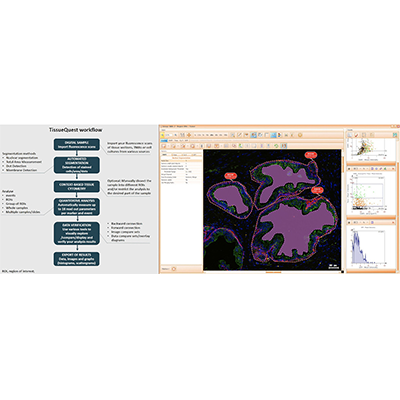The height and width of the screenshot is (400, 400).
Task: Switch to first tab in settings panel
Action: click(164, 154)
